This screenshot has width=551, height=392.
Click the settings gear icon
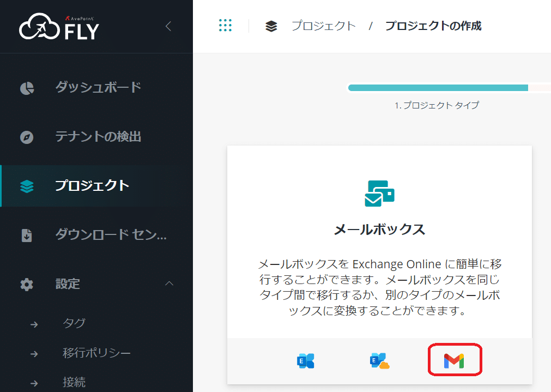point(27,285)
